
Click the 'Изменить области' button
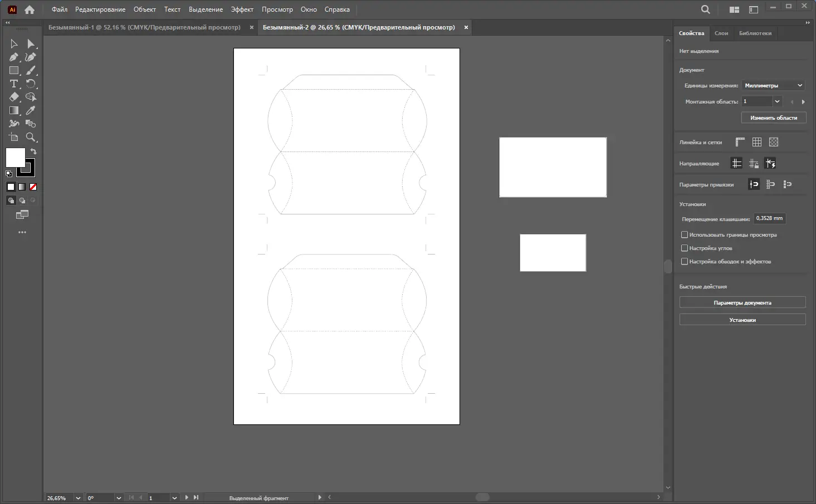774,118
